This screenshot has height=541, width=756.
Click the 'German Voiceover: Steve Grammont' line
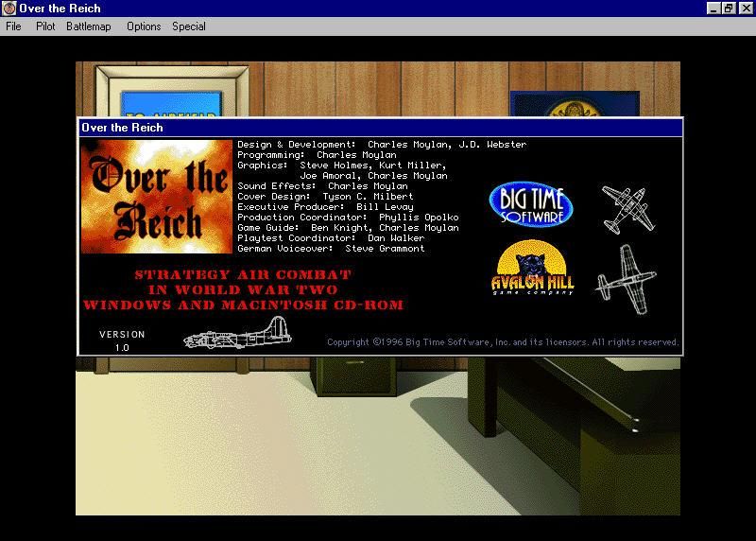(x=331, y=249)
